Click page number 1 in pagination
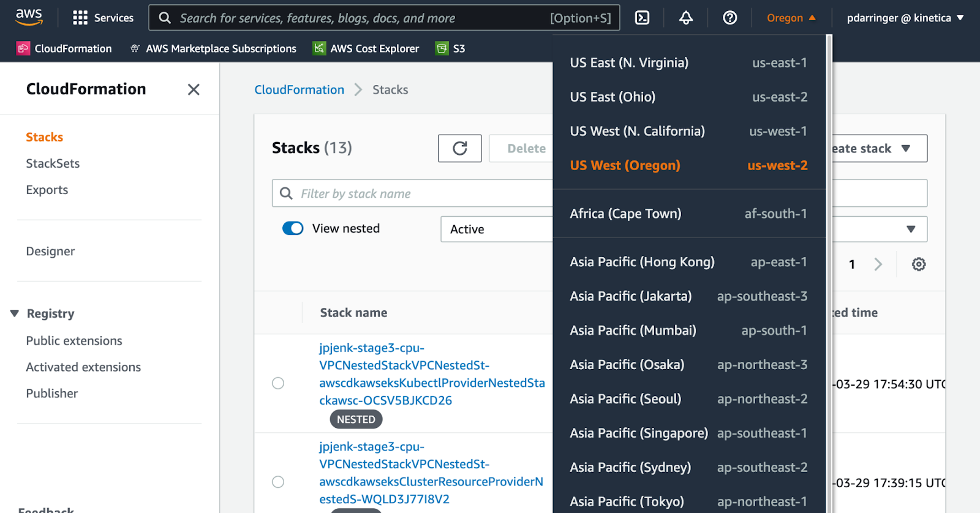Viewport: 980px width, 513px height. pyautogui.click(x=852, y=264)
